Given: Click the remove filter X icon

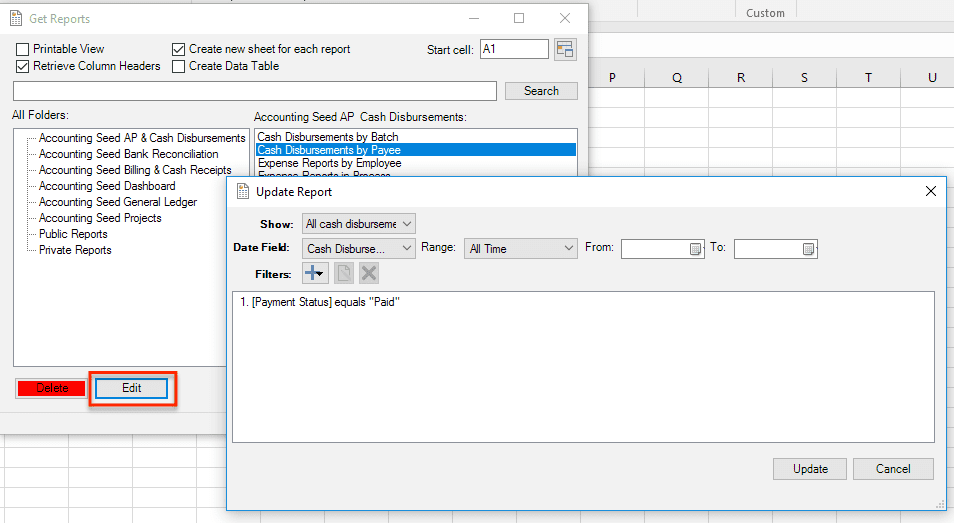Looking at the screenshot, I should click(x=368, y=273).
